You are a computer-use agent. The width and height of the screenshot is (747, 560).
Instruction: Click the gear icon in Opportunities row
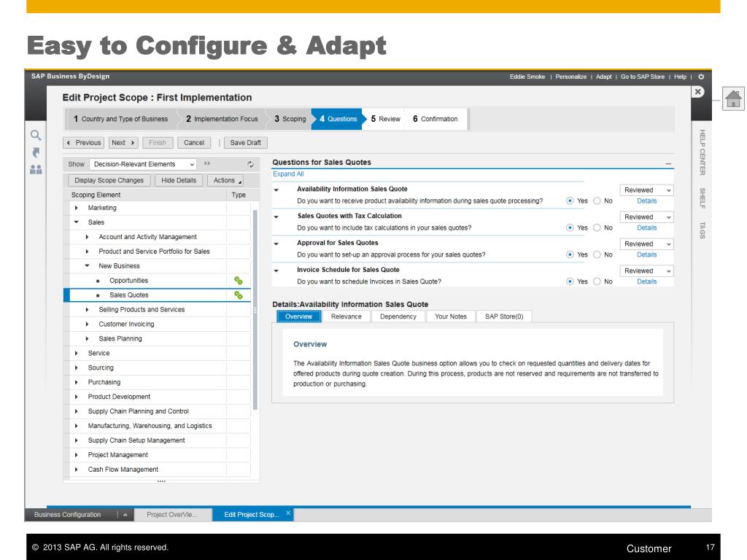(239, 281)
